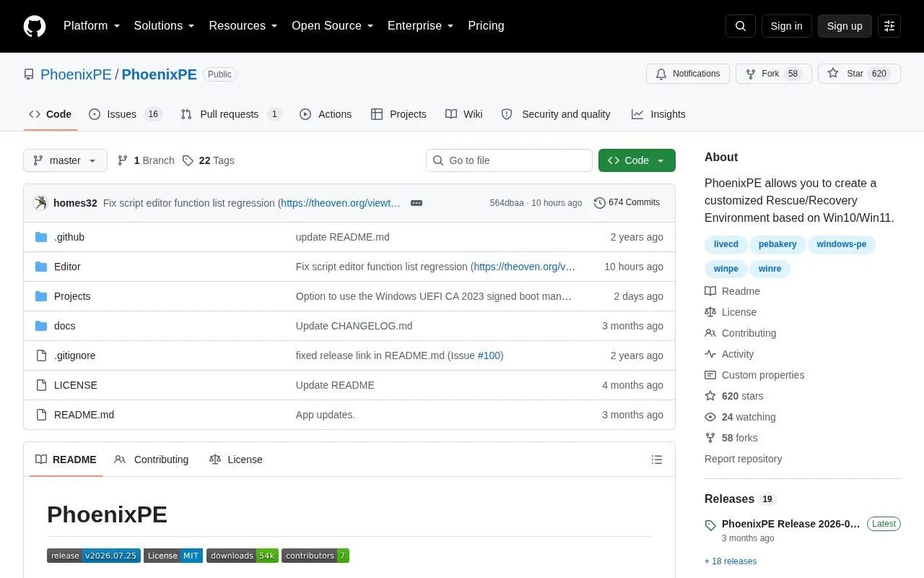924x578 pixels.
Task: Click the Notifications bell button
Action: coord(688,74)
